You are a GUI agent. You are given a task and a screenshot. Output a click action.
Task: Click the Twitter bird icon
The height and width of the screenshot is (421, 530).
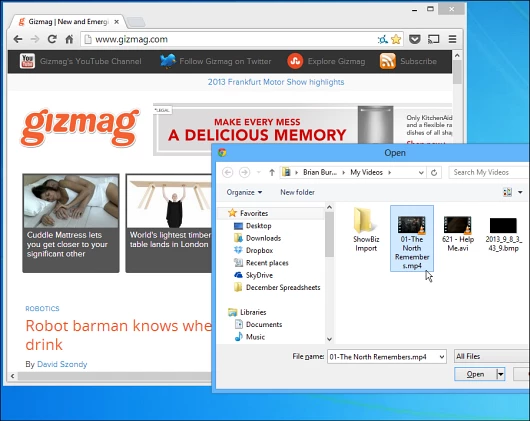click(x=168, y=61)
